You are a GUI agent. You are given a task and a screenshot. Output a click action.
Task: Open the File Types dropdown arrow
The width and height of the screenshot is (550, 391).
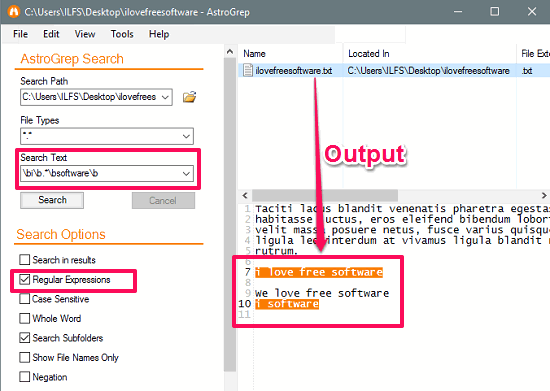coord(186,136)
